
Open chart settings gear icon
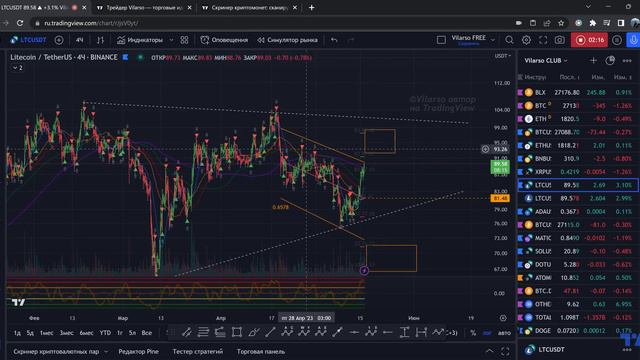click(x=526, y=40)
